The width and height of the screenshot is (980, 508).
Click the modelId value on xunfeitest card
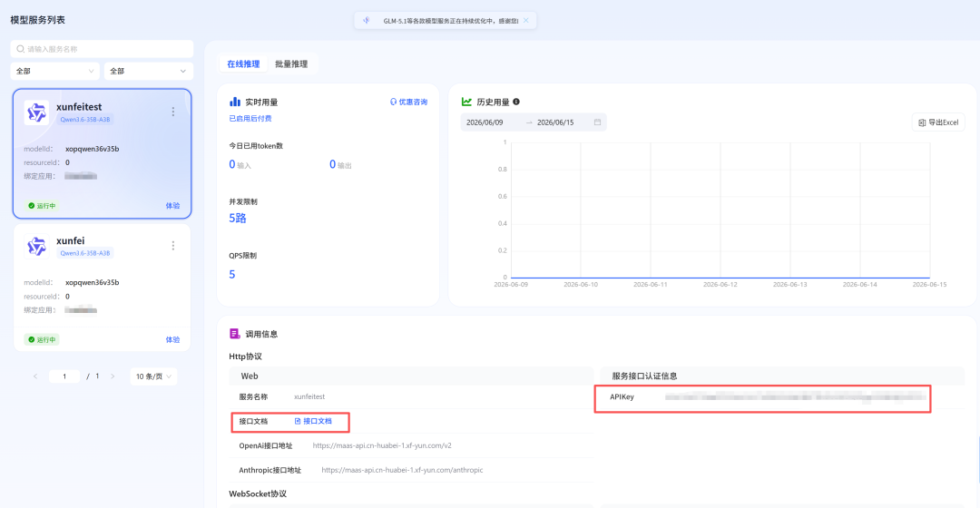pyautogui.click(x=92, y=149)
